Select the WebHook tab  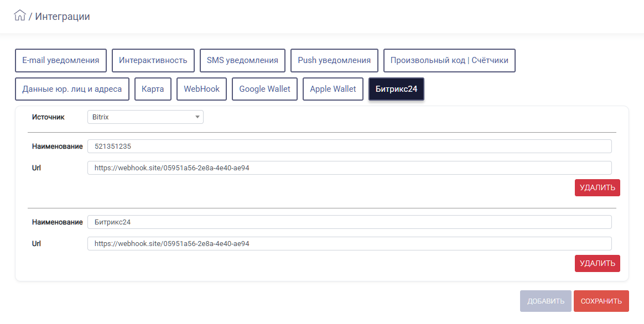[201, 89]
